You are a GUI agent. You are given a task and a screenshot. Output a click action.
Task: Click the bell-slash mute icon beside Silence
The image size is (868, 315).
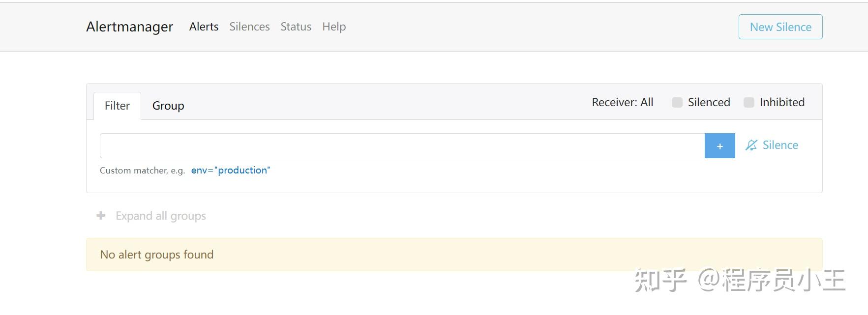tap(752, 145)
